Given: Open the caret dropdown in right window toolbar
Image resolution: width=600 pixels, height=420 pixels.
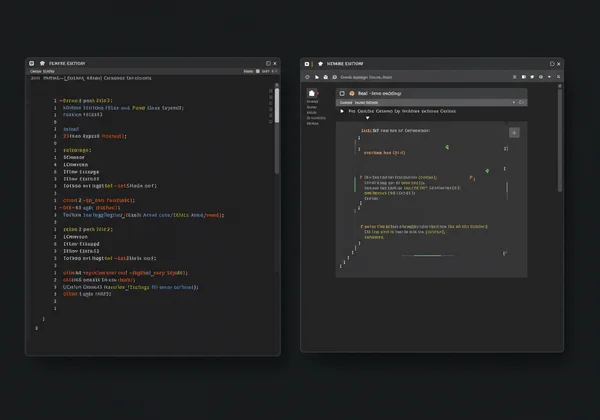Looking at the screenshot, I should (549, 77).
